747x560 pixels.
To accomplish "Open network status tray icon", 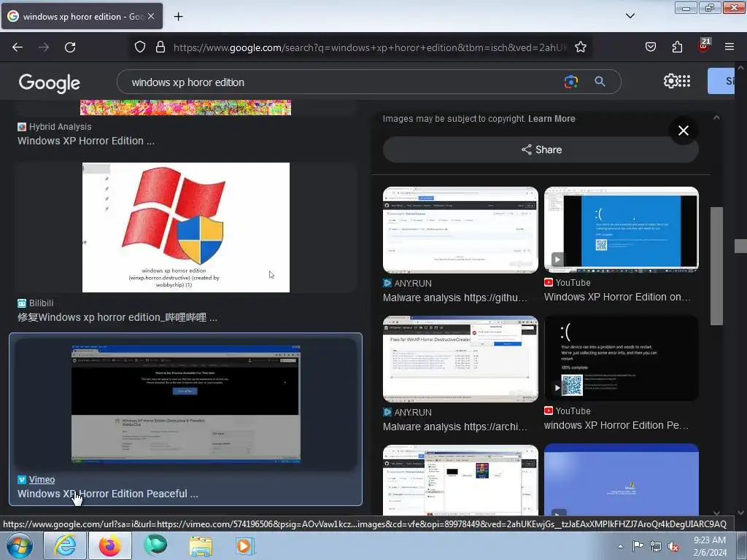I will pyautogui.click(x=656, y=546).
